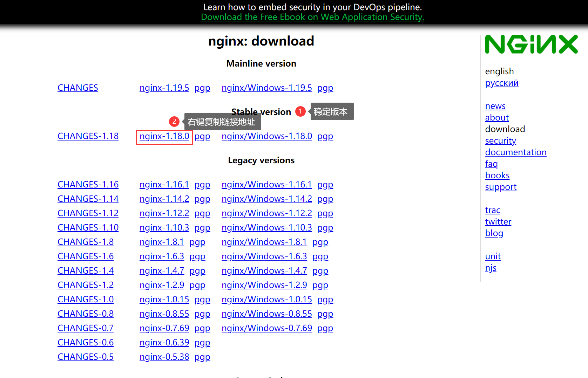Click the nginx-1.18.0 stable link
588x378 pixels.
[164, 136]
